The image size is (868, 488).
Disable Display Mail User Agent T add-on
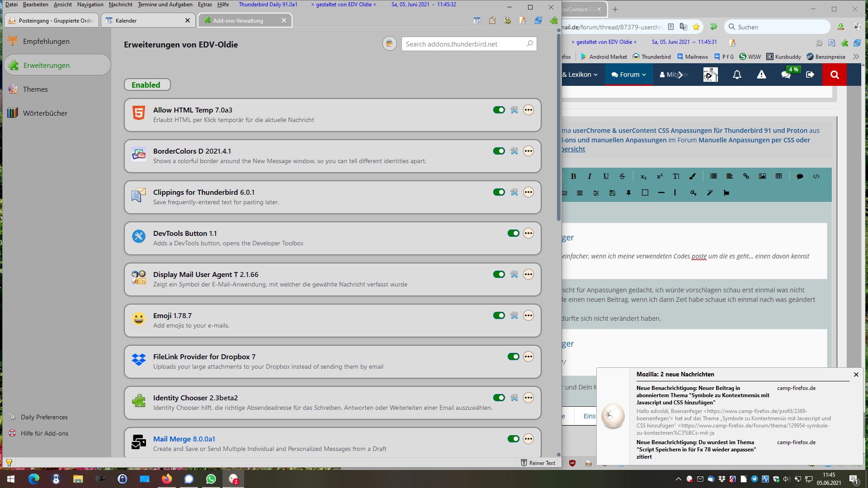click(499, 274)
